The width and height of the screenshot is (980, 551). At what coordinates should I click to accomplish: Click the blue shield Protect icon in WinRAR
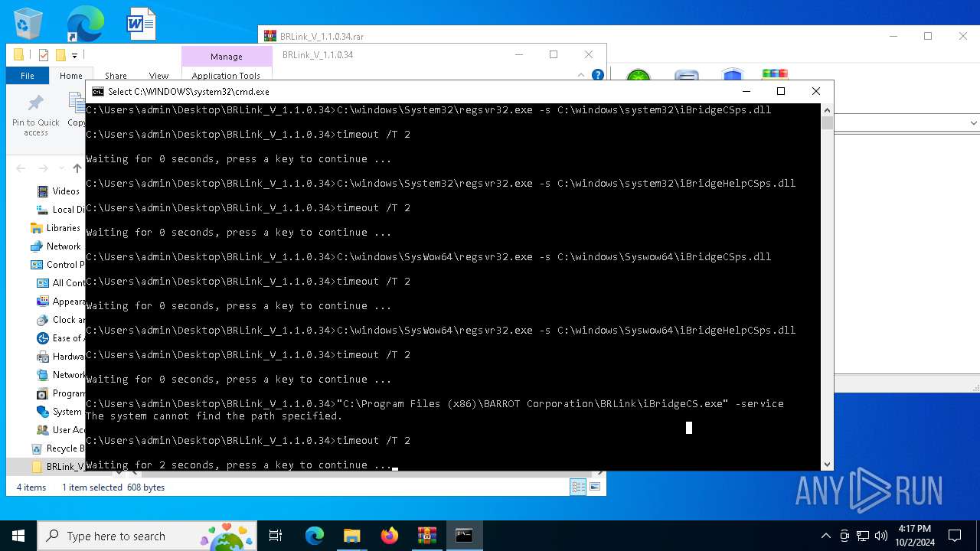point(733,76)
